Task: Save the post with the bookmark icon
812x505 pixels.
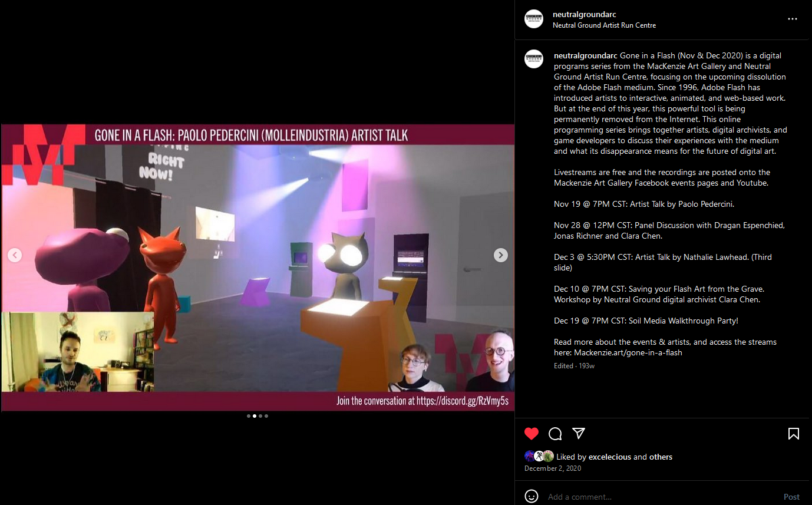Action: tap(794, 434)
